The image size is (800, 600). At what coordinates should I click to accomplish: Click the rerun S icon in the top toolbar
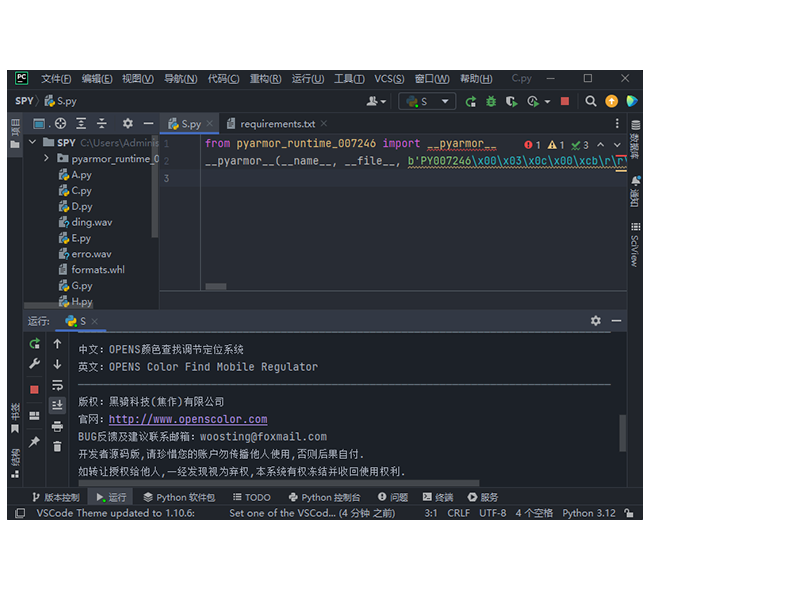[x=470, y=102]
